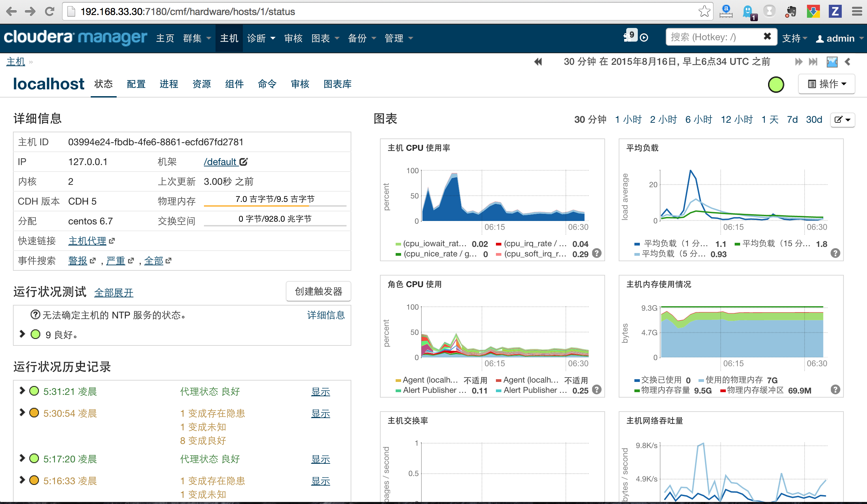Expand the 5:30:54 凌晨 history entry

[x=23, y=413]
